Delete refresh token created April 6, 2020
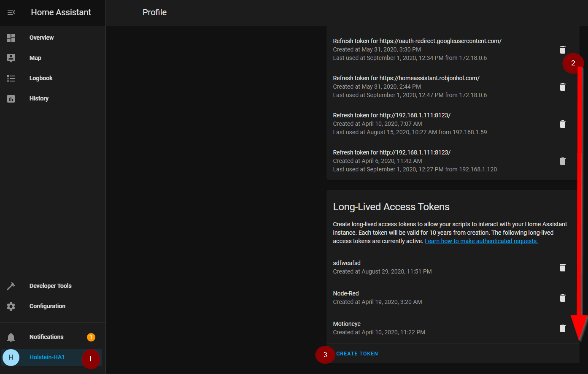Screen dimensions: 588x374 [562, 161]
